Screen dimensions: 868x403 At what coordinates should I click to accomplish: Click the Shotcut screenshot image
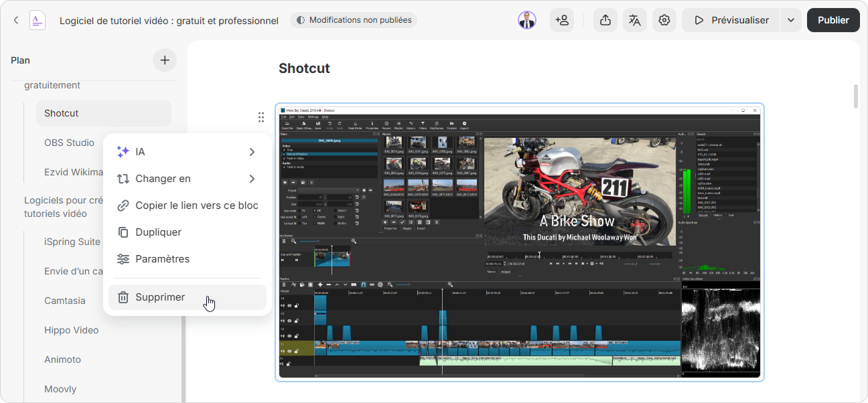tap(519, 242)
